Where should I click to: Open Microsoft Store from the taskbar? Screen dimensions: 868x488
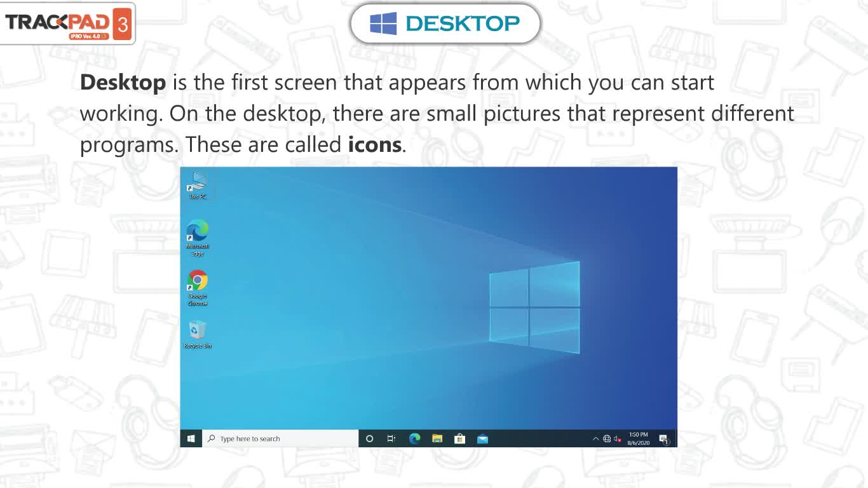459,438
